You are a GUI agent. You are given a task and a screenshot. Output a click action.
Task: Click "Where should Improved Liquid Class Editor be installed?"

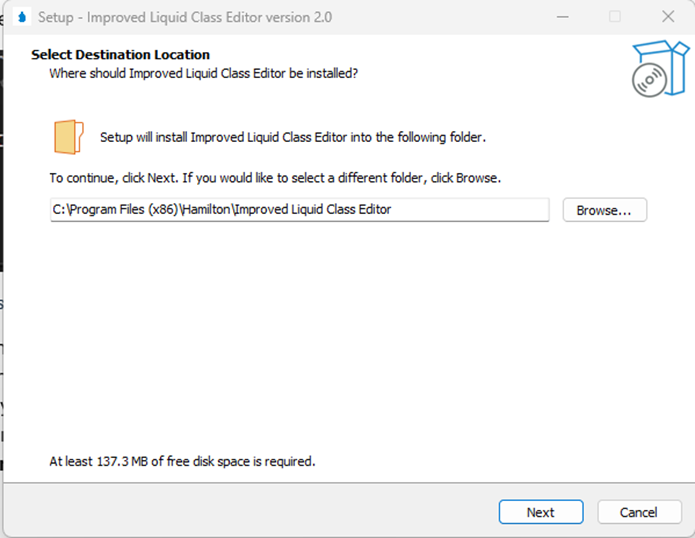(203, 73)
